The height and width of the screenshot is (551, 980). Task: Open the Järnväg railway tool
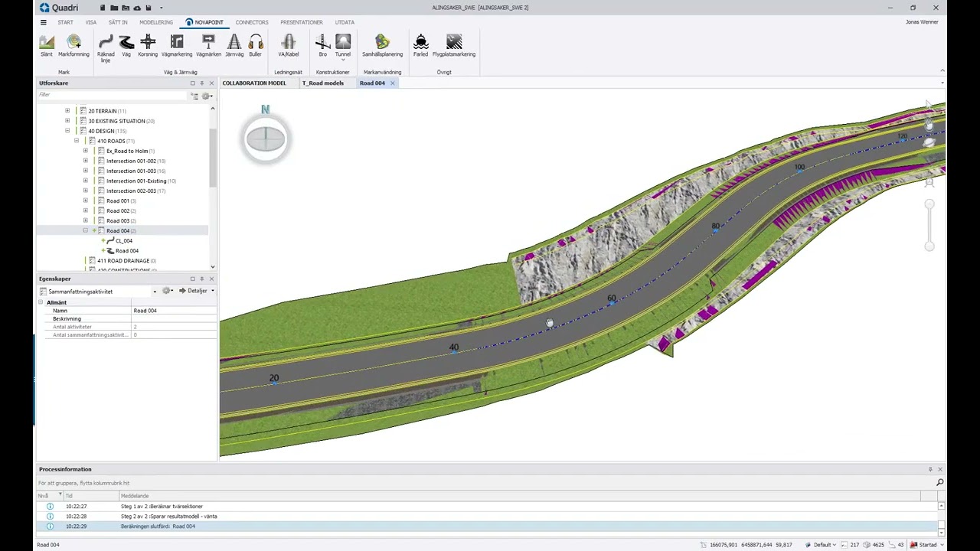click(x=234, y=46)
